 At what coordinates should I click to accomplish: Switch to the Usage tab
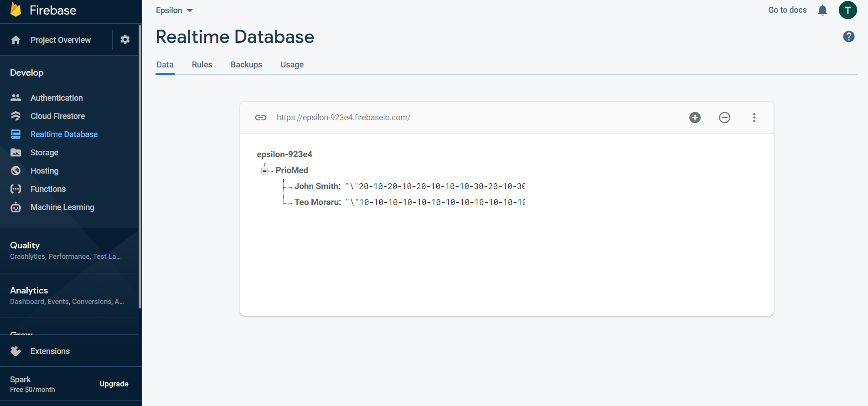(292, 65)
